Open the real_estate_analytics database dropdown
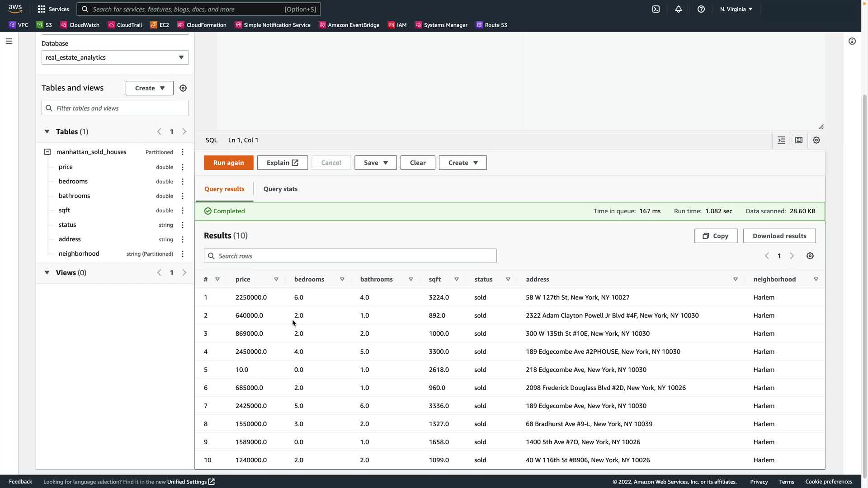868x488 pixels. pos(115,57)
